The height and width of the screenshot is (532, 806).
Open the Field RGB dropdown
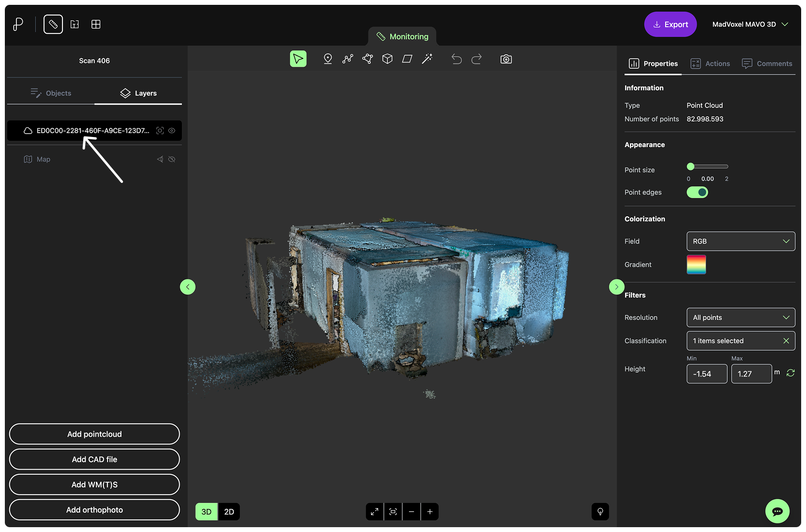(x=740, y=241)
